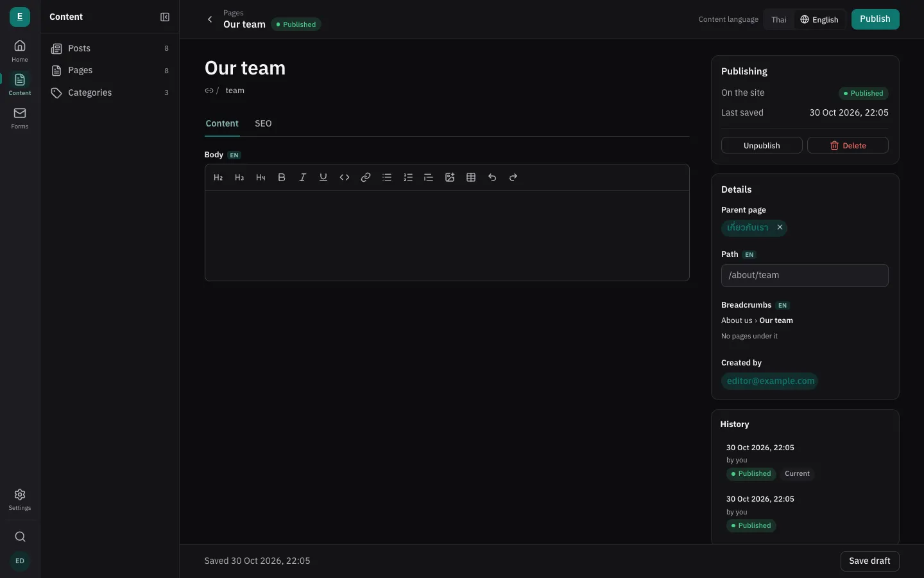The width and height of the screenshot is (924, 578).
Task: Select the Content tab
Action: pos(222,123)
